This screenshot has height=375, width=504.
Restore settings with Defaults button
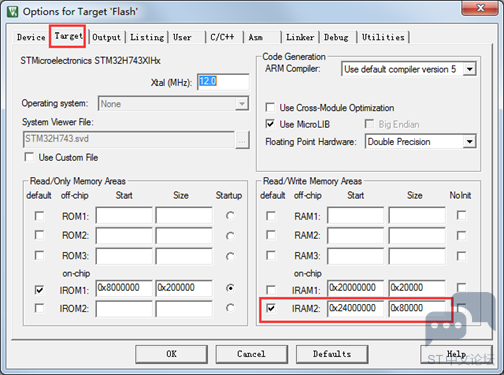(332, 354)
